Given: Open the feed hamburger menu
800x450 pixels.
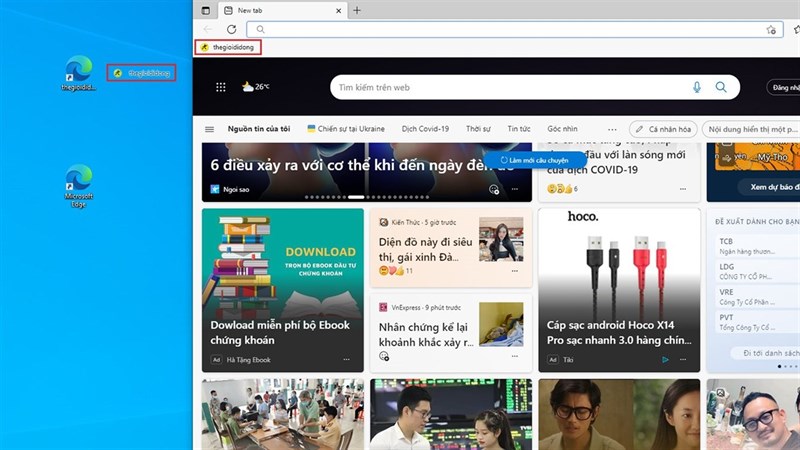Looking at the screenshot, I should coord(209,129).
